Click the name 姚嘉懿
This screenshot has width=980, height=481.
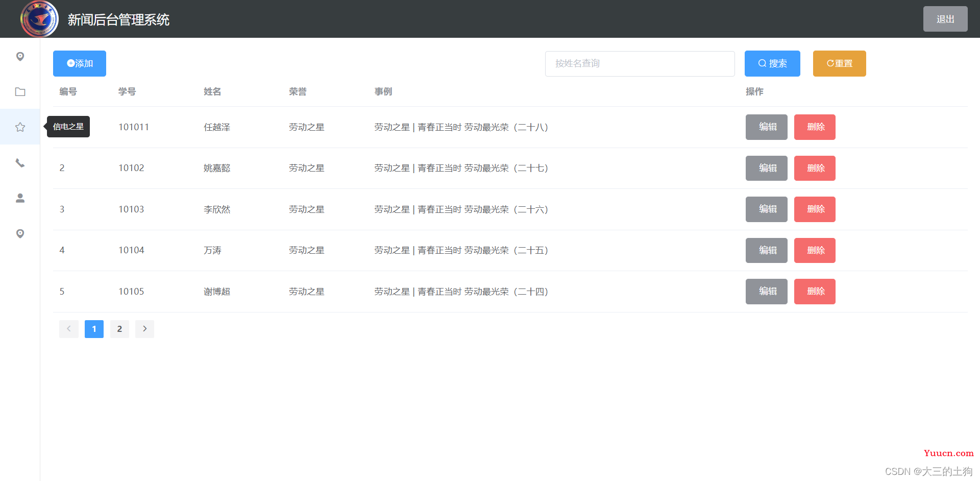[217, 168]
